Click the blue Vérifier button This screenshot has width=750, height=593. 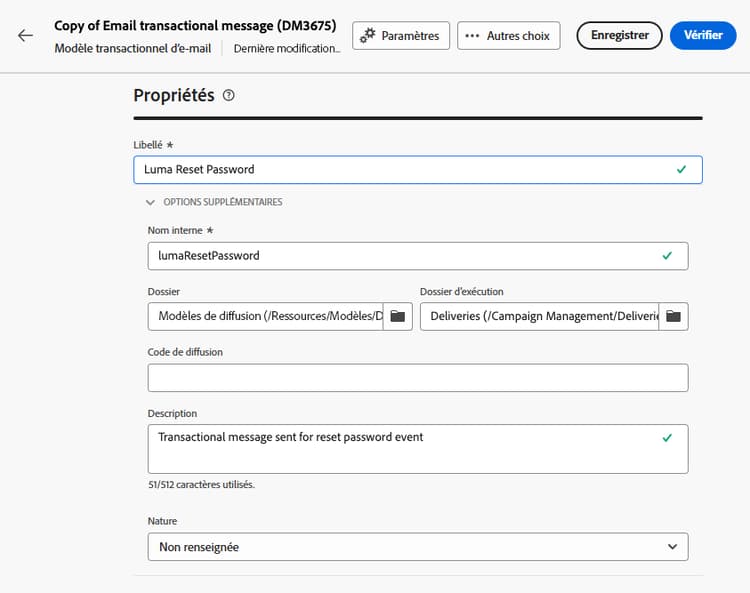tap(703, 36)
